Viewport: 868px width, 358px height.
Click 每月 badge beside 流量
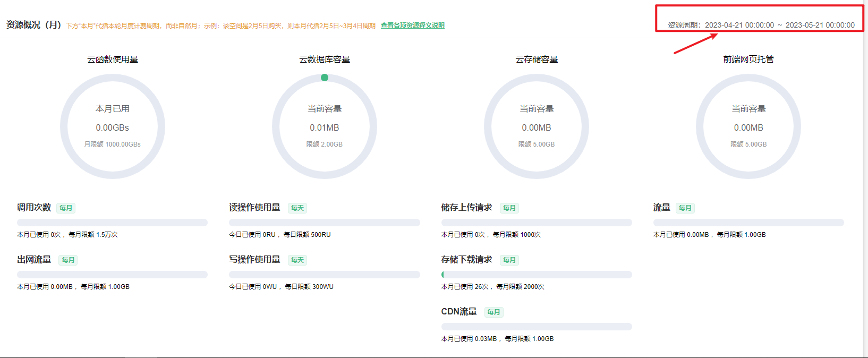coord(685,208)
